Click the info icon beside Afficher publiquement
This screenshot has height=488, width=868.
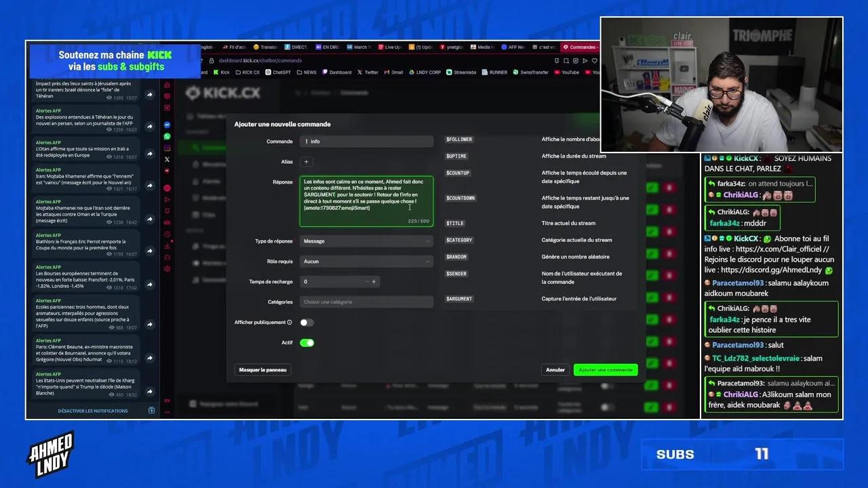coord(290,323)
